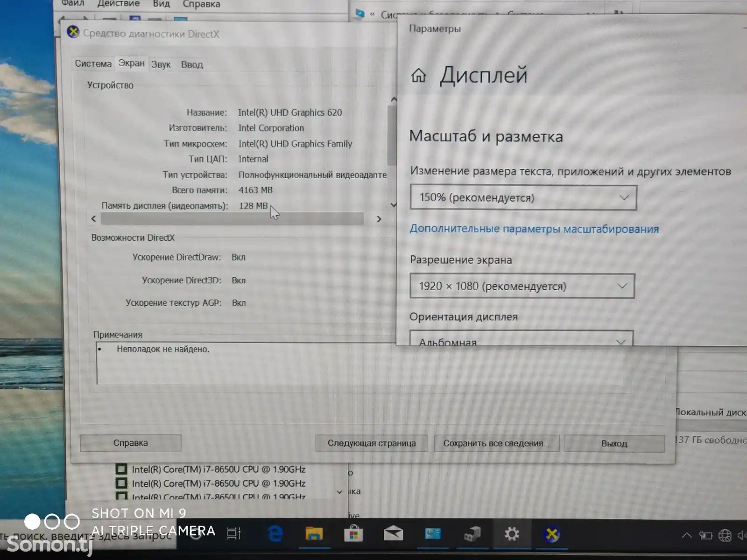The image size is (747, 560).
Task: Open the Ввод tab
Action: click(x=192, y=64)
